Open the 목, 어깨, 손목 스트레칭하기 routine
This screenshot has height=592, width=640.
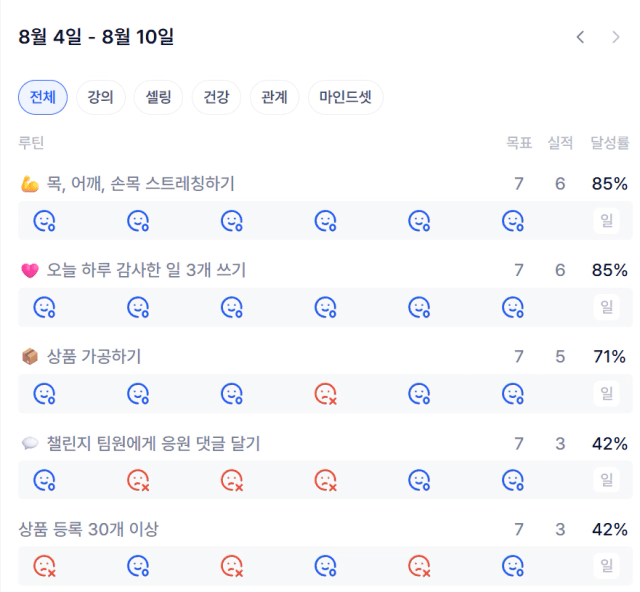tap(140, 183)
